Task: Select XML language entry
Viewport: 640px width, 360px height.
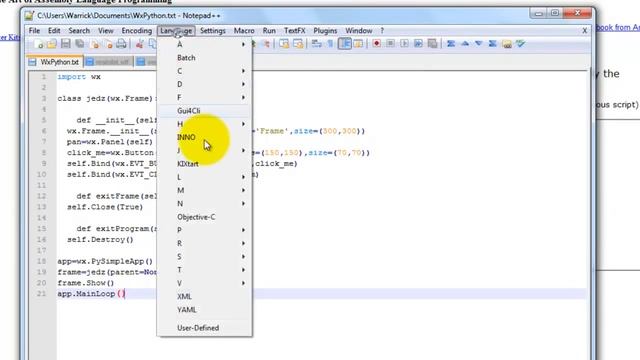Action: [204, 296]
